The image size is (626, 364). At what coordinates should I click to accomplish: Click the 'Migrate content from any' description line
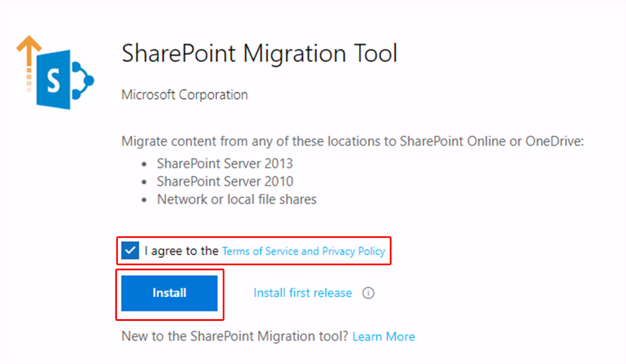[352, 142]
